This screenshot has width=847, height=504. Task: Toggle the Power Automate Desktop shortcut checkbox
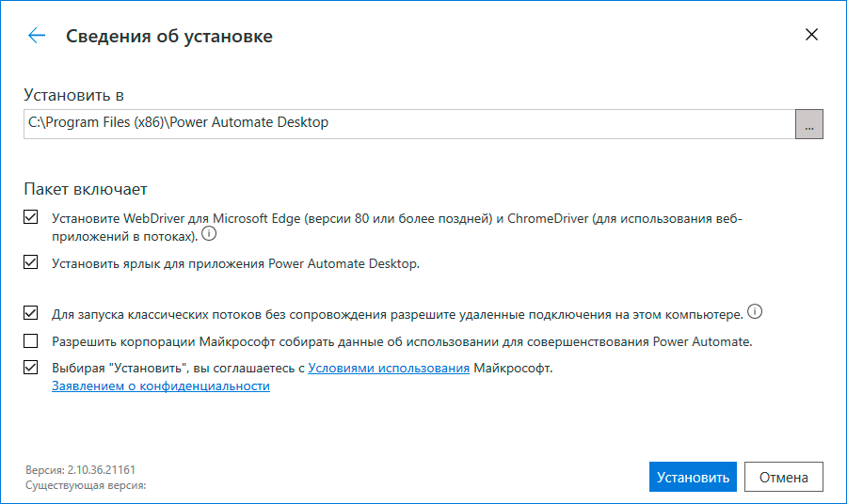pos(31,263)
